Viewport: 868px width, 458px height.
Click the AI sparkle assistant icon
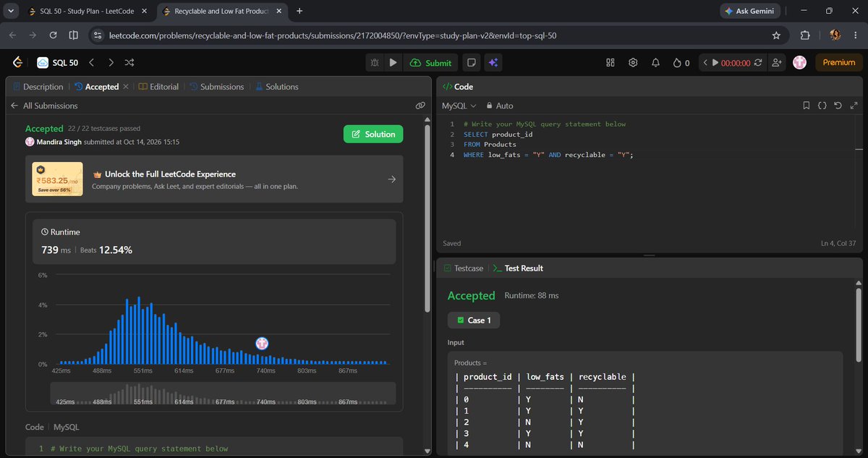(x=493, y=63)
